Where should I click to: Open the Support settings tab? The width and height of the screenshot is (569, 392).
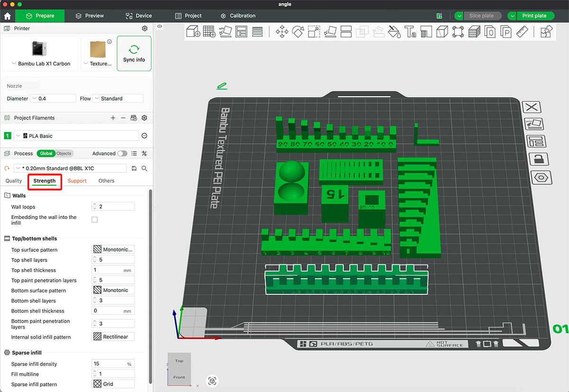coord(77,181)
